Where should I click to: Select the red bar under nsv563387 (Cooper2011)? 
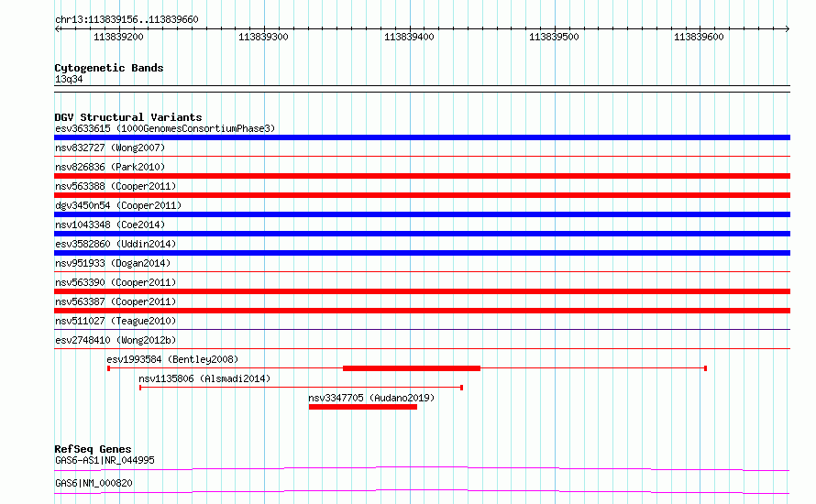[422, 311]
